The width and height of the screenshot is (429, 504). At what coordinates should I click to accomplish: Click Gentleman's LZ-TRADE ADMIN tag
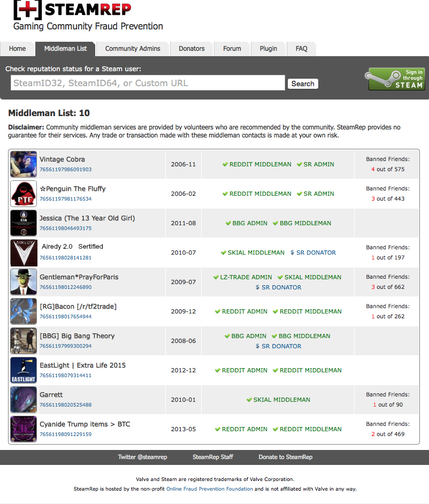coord(243,277)
